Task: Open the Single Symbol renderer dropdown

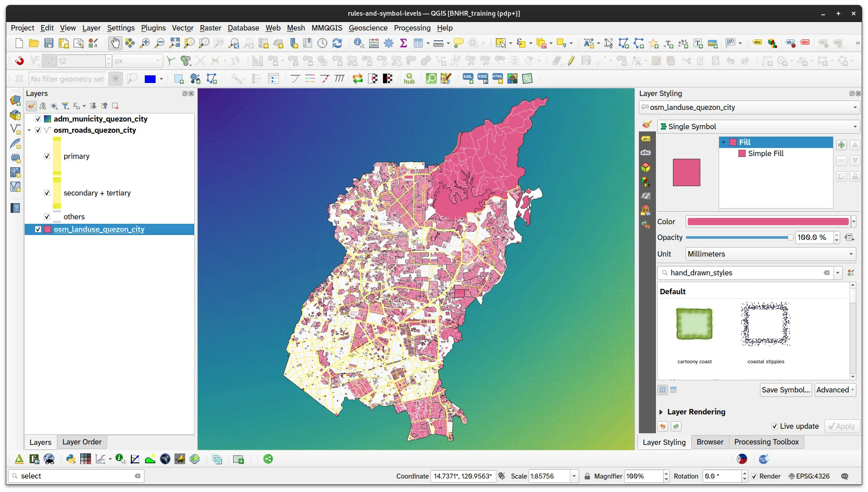Action: 758,126
